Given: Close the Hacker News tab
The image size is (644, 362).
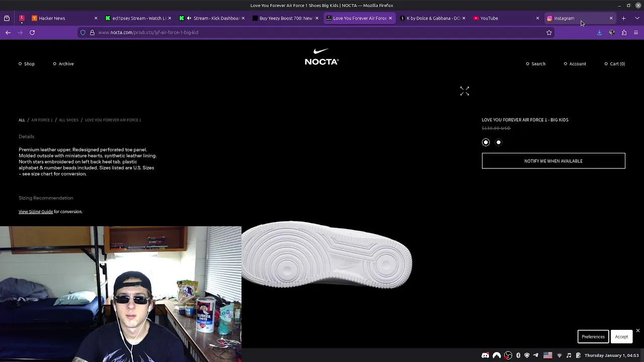Looking at the screenshot, I should pyautogui.click(x=96, y=18).
